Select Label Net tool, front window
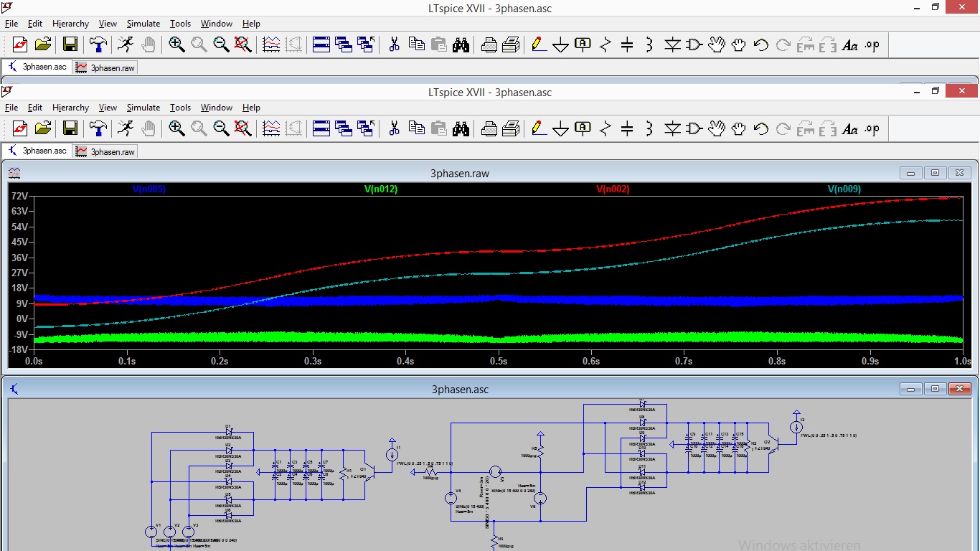The image size is (980, 551). tap(583, 129)
